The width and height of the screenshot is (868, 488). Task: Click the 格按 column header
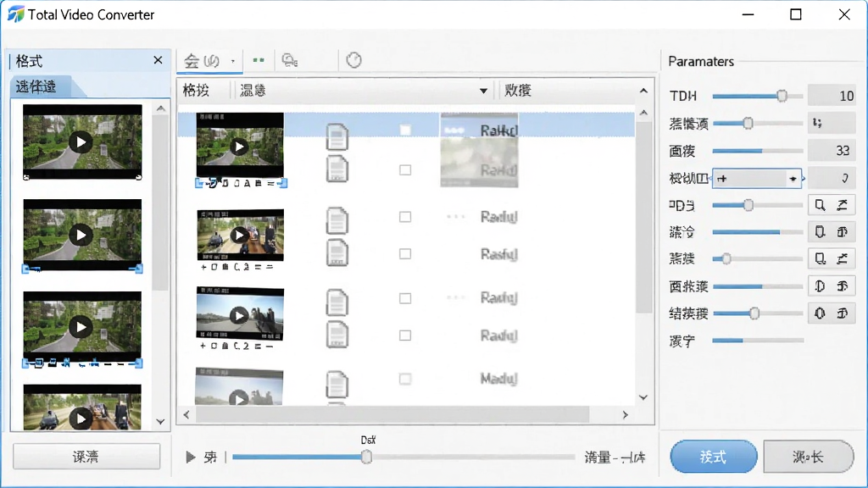click(196, 91)
